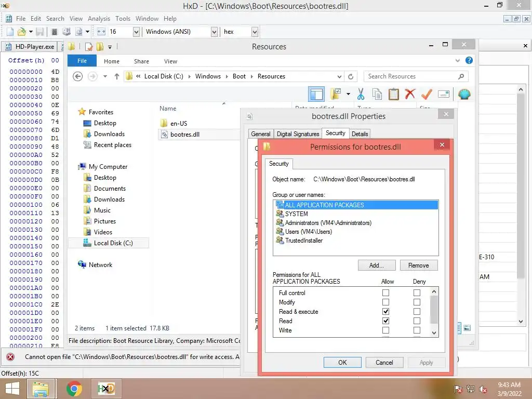Open the Windows Start button
Image resolution: width=532 pixels, height=399 pixels.
click(12, 389)
